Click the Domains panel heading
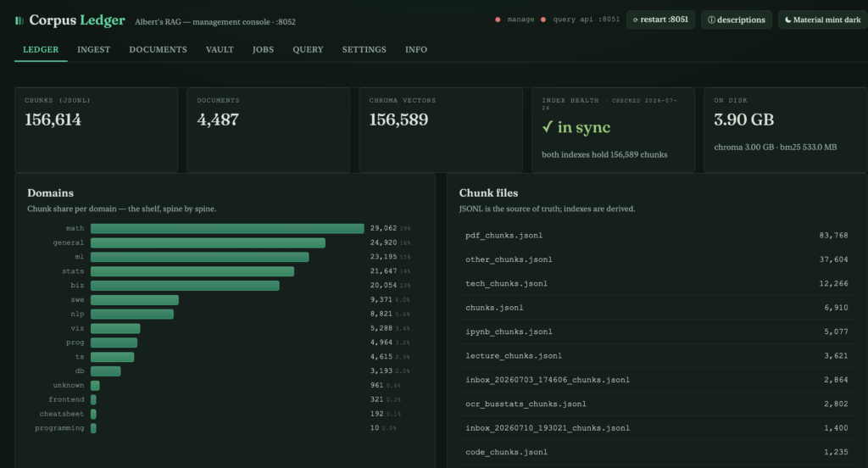868x468 pixels. coord(50,192)
